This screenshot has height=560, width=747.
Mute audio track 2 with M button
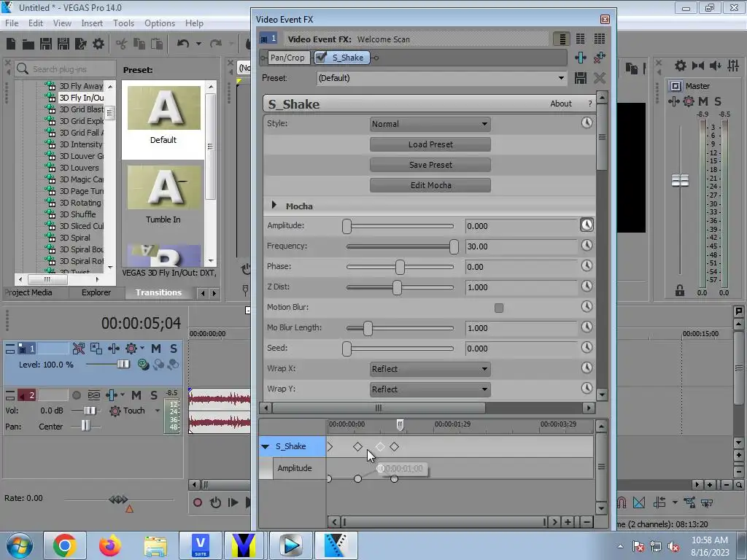pos(136,394)
